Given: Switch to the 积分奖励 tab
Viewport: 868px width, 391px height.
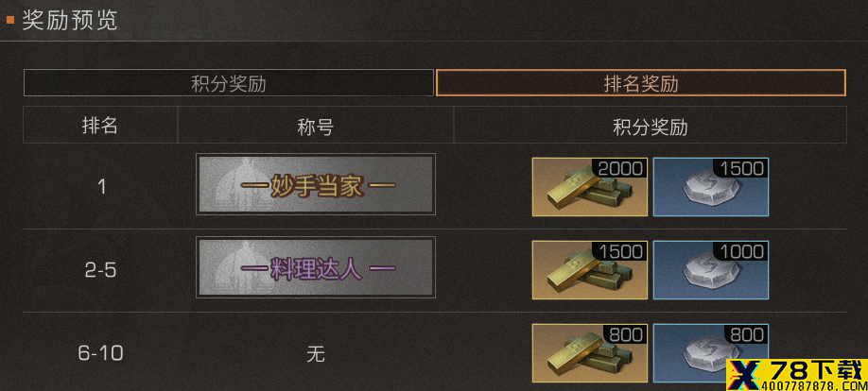Looking at the screenshot, I should click(228, 83).
